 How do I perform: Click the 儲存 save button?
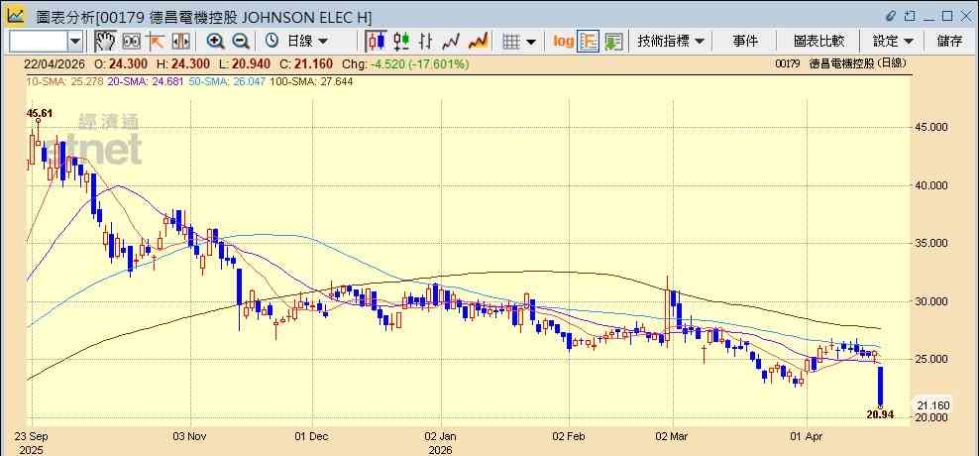pos(949,42)
